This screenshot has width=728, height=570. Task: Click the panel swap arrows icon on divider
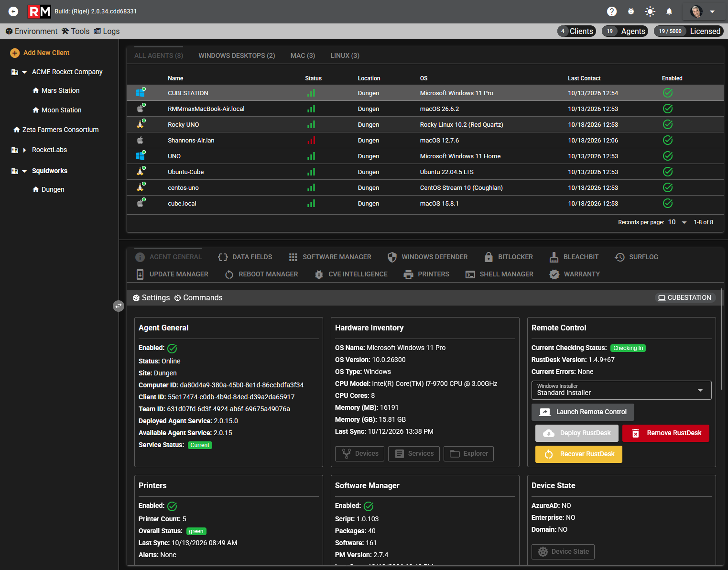click(x=119, y=306)
